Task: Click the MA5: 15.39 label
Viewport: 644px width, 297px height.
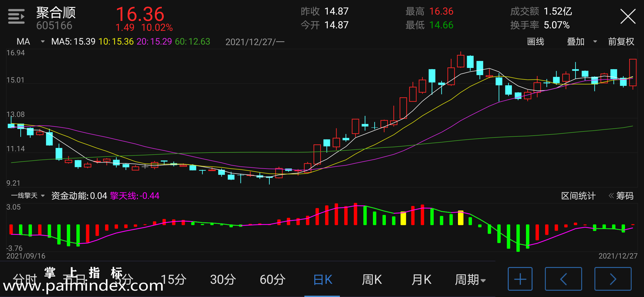Action: coord(73,42)
